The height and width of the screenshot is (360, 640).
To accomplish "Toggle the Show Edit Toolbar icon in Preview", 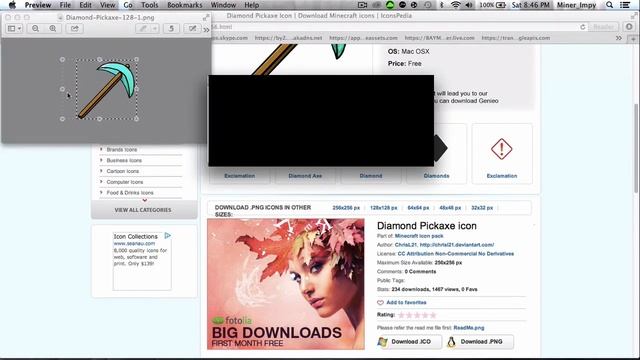I will coord(192,29).
